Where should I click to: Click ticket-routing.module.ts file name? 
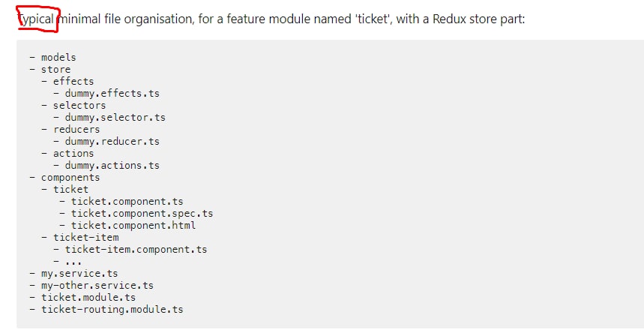(112, 310)
